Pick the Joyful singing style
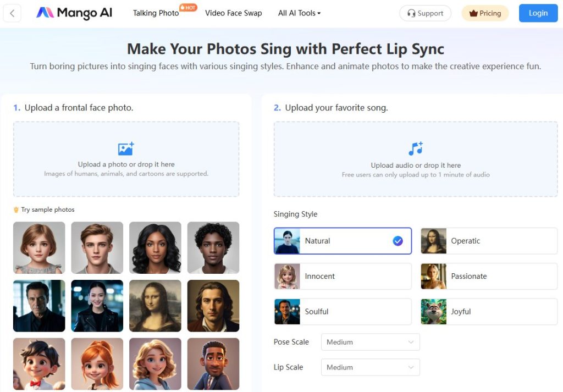 point(489,311)
